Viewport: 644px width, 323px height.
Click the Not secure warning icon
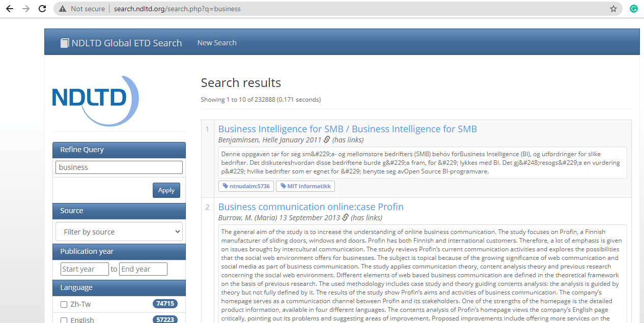click(63, 9)
